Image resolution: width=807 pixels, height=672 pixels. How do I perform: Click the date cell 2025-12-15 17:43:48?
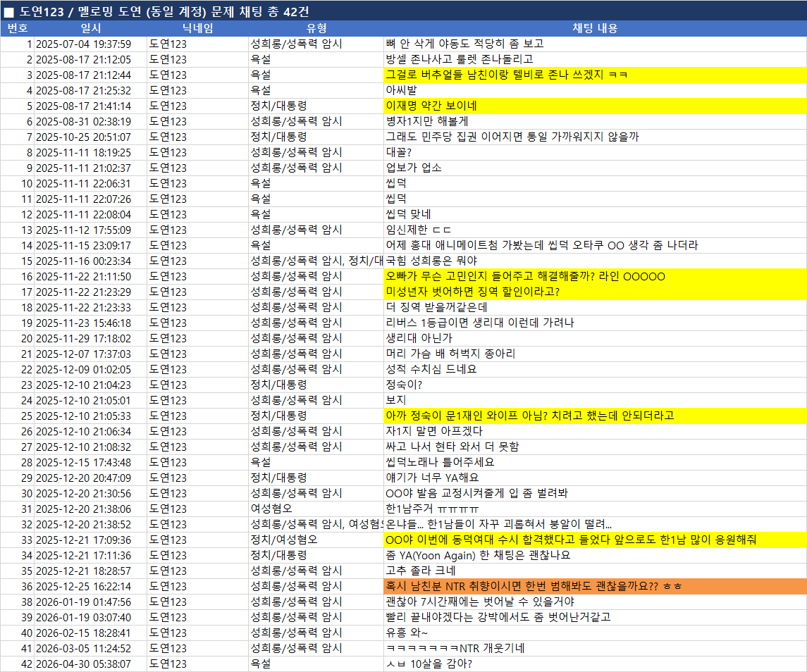click(91, 463)
